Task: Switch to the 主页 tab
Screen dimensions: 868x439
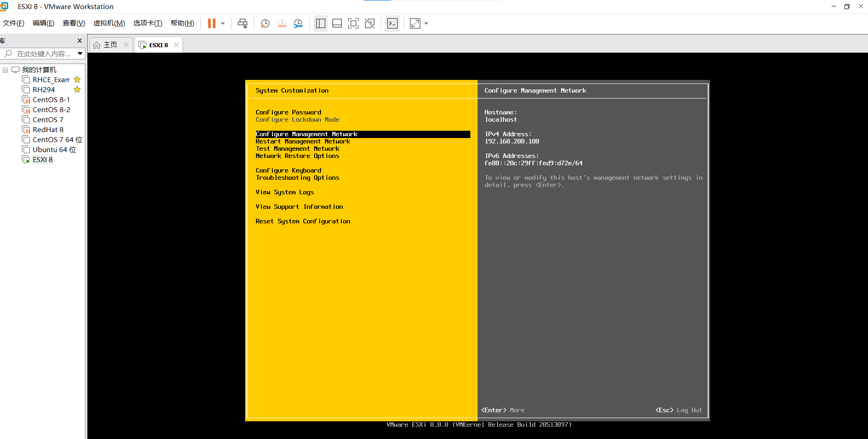Action: pos(110,45)
